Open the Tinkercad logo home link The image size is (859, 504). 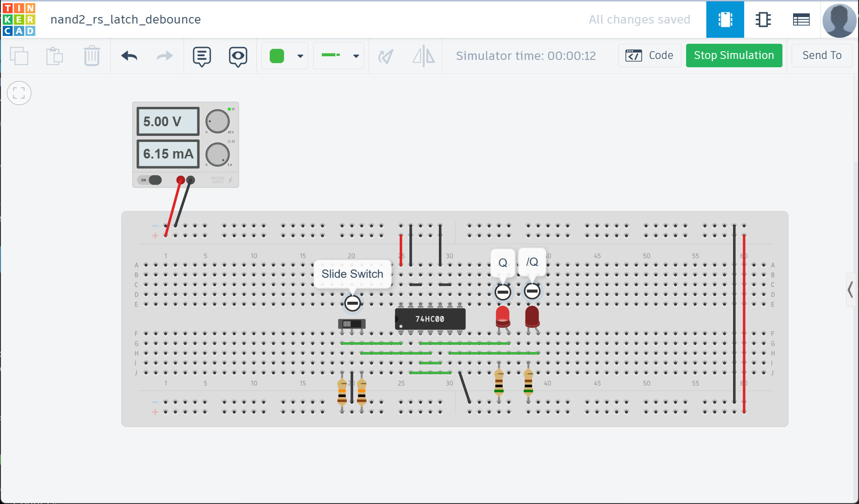[19, 19]
